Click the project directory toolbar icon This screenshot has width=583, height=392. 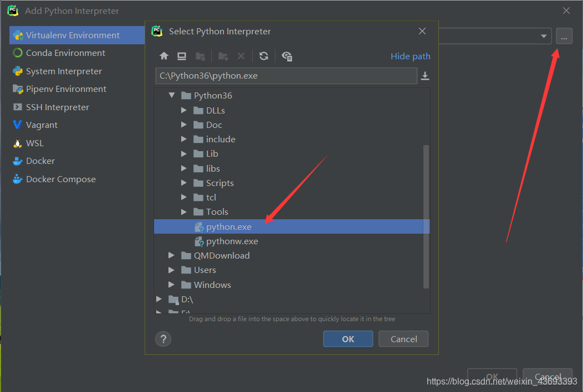click(x=200, y=56)
